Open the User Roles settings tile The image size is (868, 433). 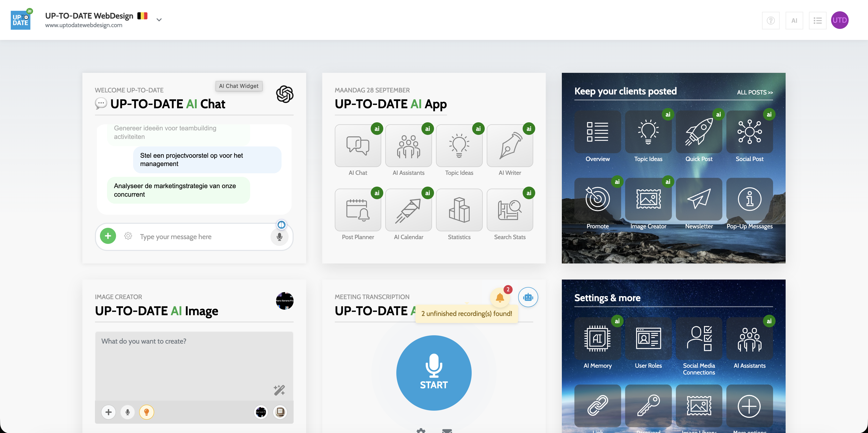(648, 339)
